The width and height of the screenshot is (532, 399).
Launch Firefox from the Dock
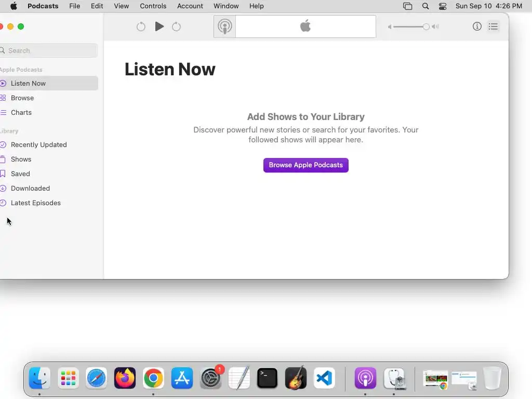tap(125, 378)
